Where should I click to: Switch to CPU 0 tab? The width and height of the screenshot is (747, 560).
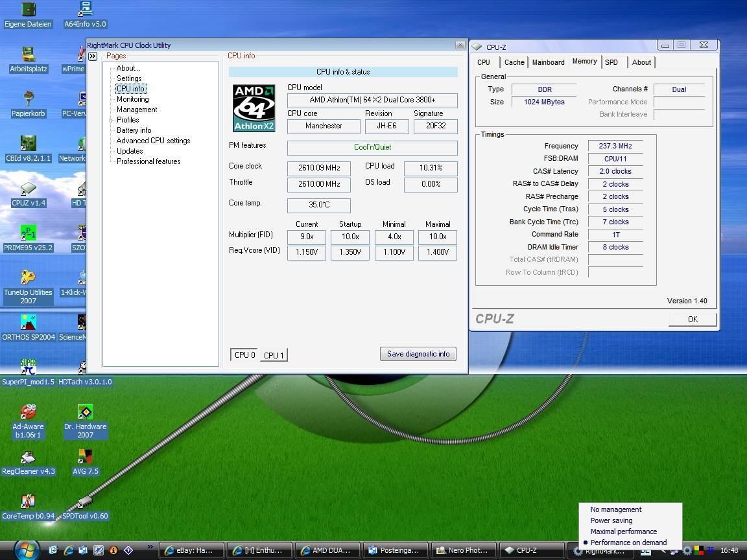[244, 355]
